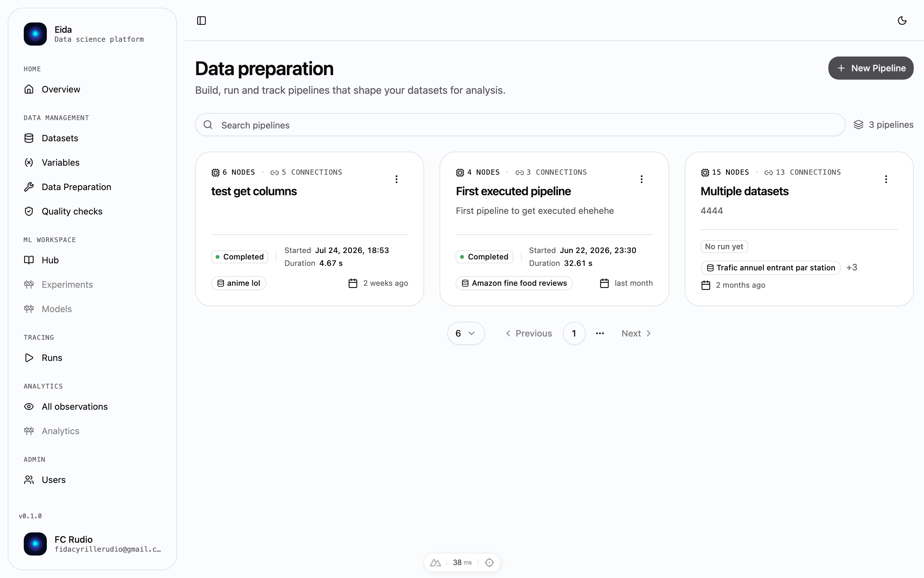Viewport: 924px width, 578px height.
Task: Click Trafic annuel entrant par station tag
Action: click(x=771, y=267)
